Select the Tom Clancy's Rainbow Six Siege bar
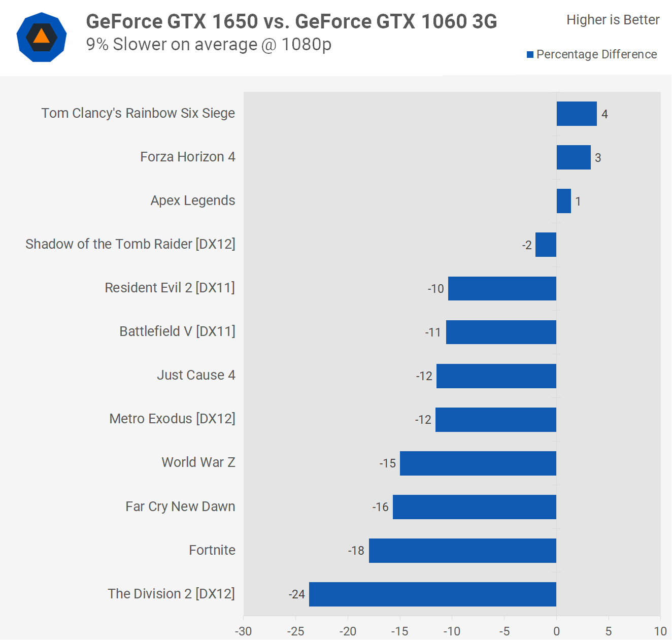The image size is (672, 640). click(x=577, y=114)
